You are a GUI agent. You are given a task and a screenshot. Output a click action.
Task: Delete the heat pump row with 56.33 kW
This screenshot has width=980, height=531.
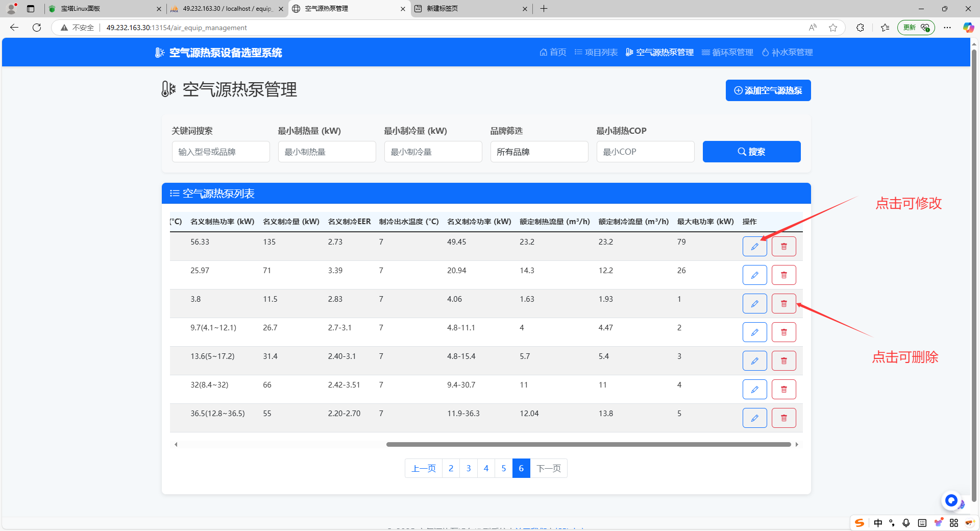(783, 247)
